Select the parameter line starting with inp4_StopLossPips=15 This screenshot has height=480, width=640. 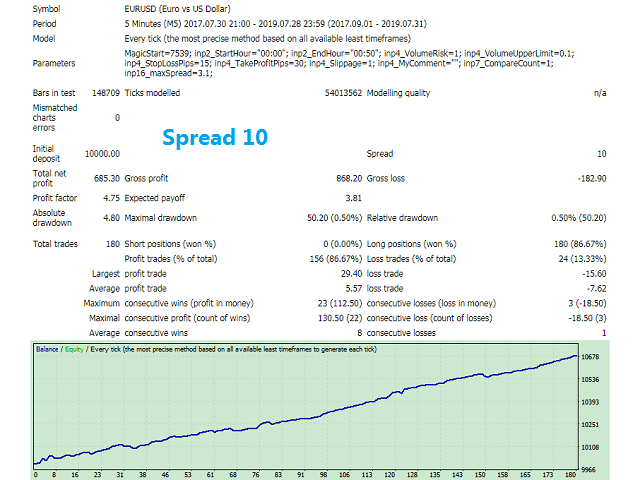pyautogui.click(x=339, y=63)
